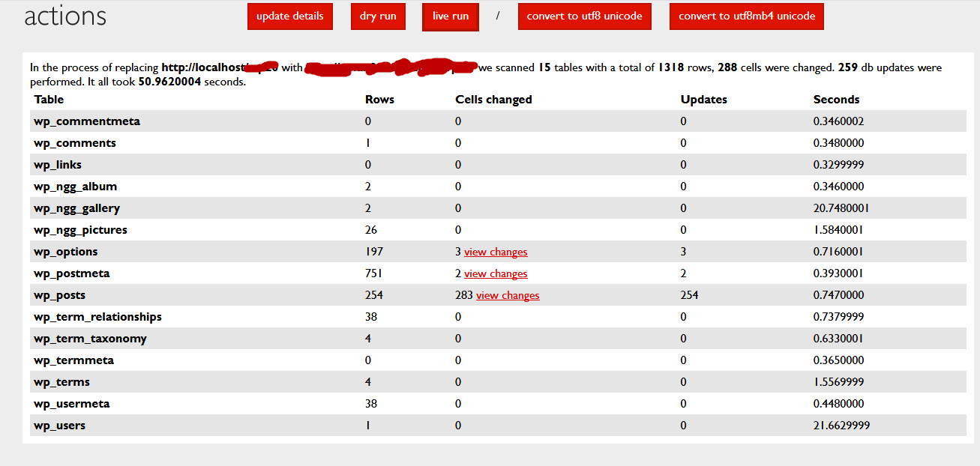Click the actions section heading
The height and width of the screenshot is (466, 980).
[x=65, y=16]
